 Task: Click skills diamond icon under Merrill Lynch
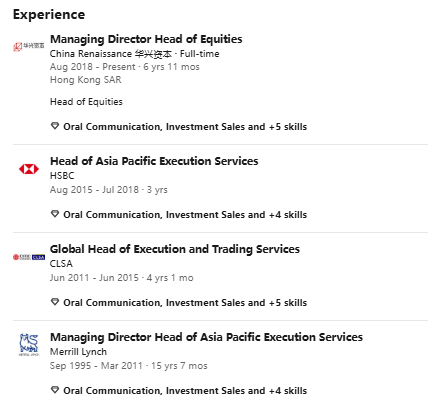tap(55, 390)
